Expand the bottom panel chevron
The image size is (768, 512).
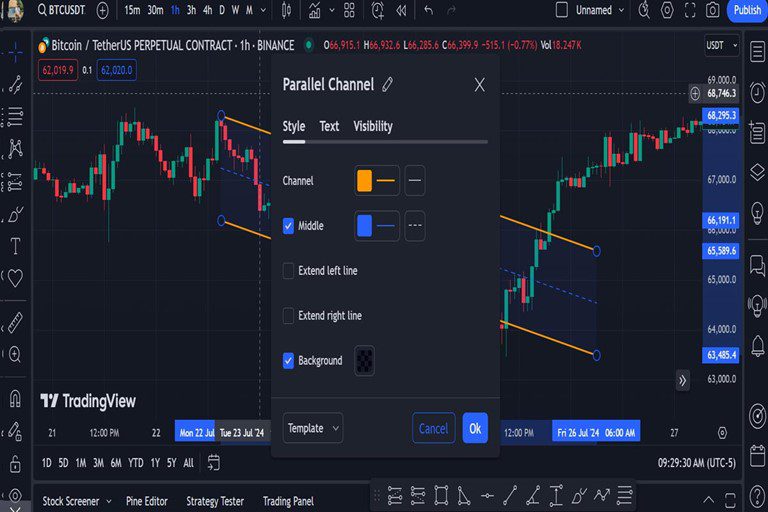pyautogui.click(x=708, y=500)
